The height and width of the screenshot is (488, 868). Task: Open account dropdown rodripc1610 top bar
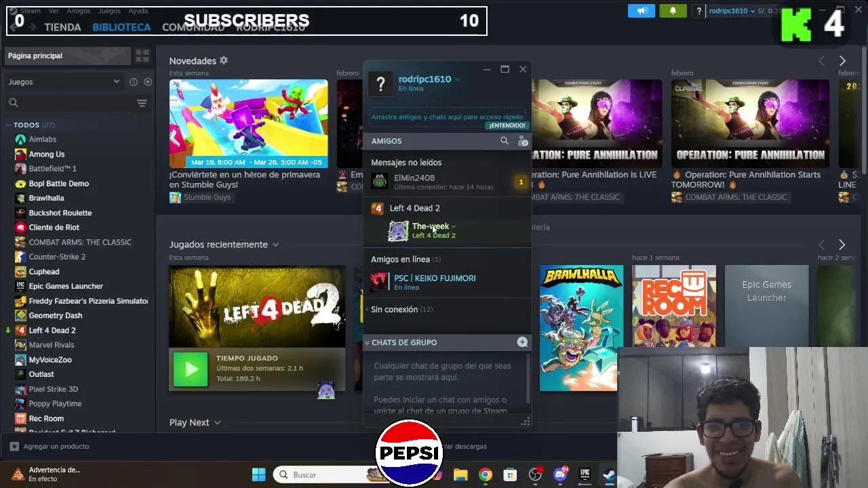[732, 11]
